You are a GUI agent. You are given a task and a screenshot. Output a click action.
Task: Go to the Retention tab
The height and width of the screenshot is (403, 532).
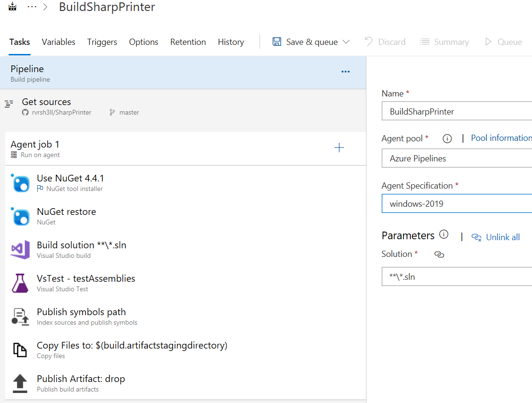point(188,42)
